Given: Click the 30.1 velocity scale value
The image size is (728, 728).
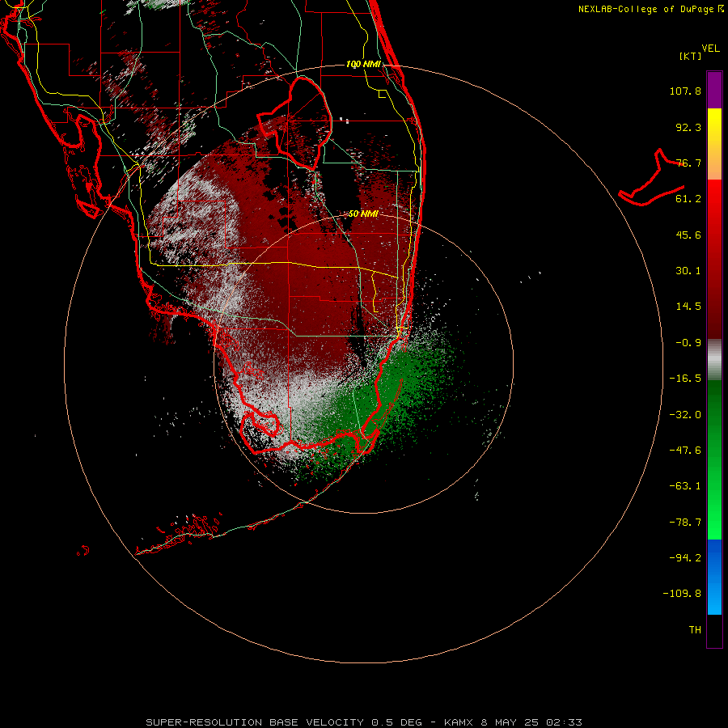Looking at the screenshot, I should (688, 271).
